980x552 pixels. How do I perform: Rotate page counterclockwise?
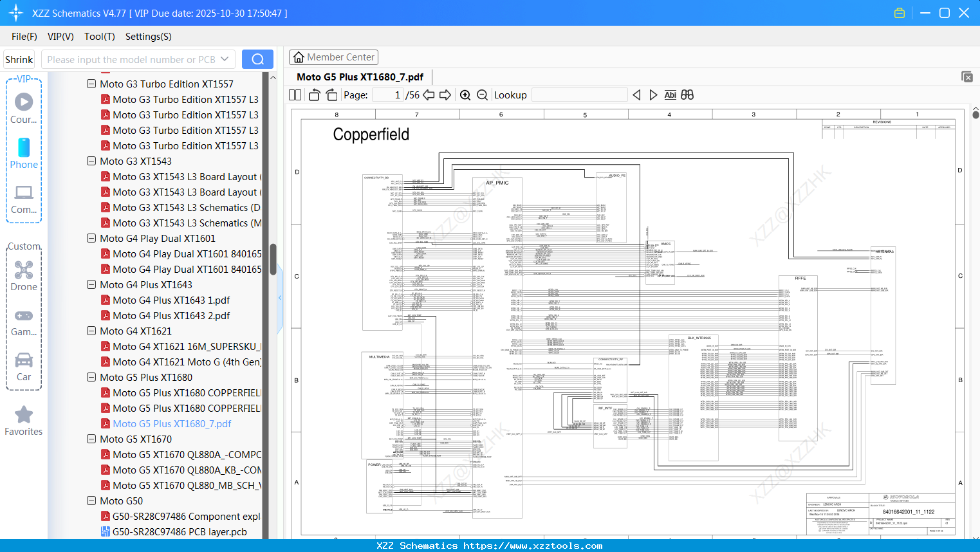pos(314,95)
